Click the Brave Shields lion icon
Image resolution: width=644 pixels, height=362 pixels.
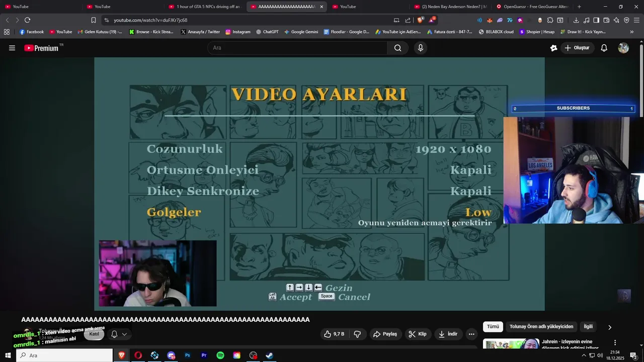(421, 20)
